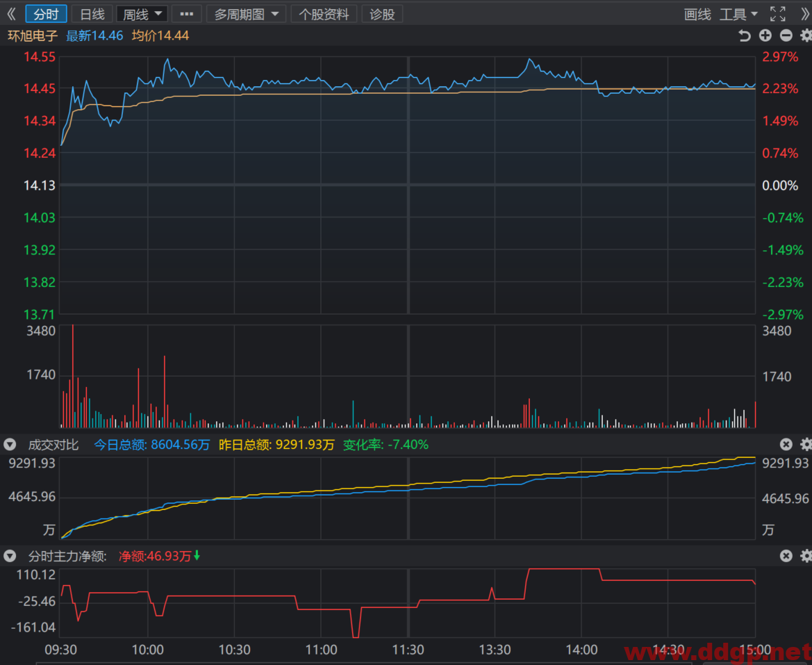812x665 pixels.
Task: Close the 成交对比 indicator panel
Action: tap(786, 444)
